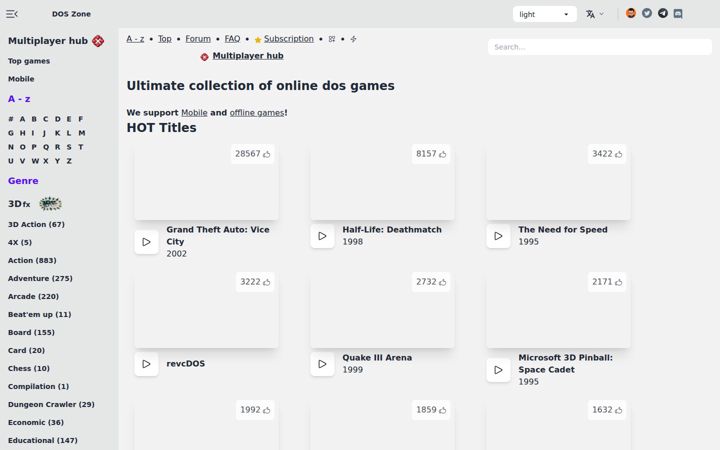
Task: Like Half-Life: Deathmatch thumbs-up counter
Action: click(x=431, y=154)
